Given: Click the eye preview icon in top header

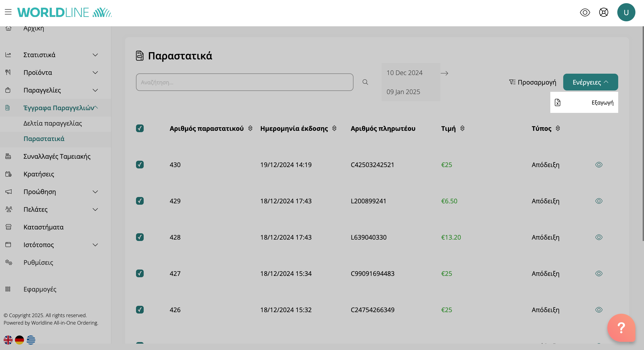Looking at the screenshot, I should 585,12.
